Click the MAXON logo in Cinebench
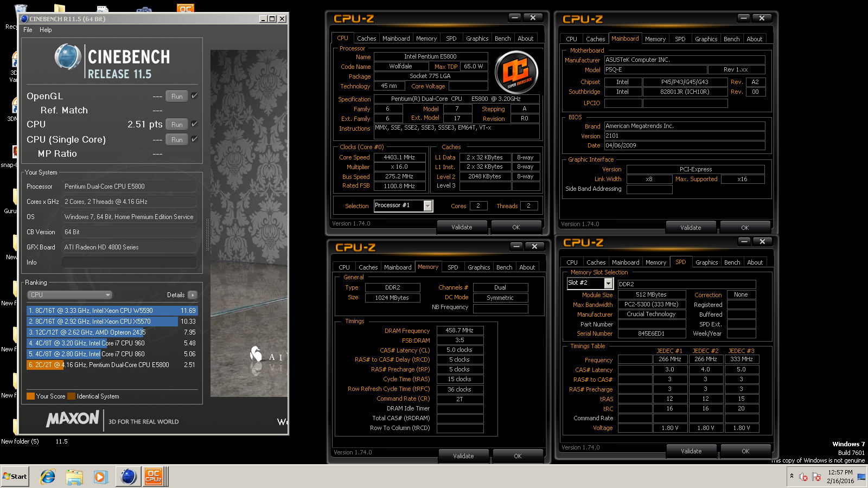The width and height of the screenshot is (868, 488). point(73,419)
